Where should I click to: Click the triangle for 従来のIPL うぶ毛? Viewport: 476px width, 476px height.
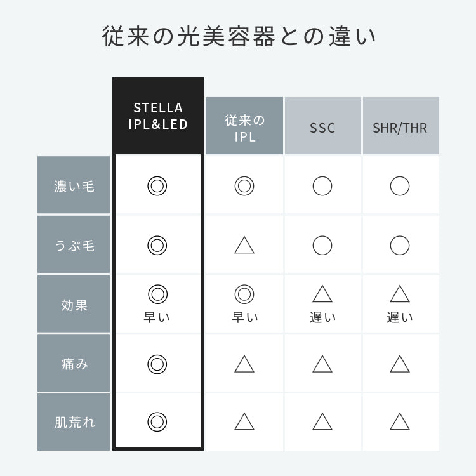tap(244, 246)
